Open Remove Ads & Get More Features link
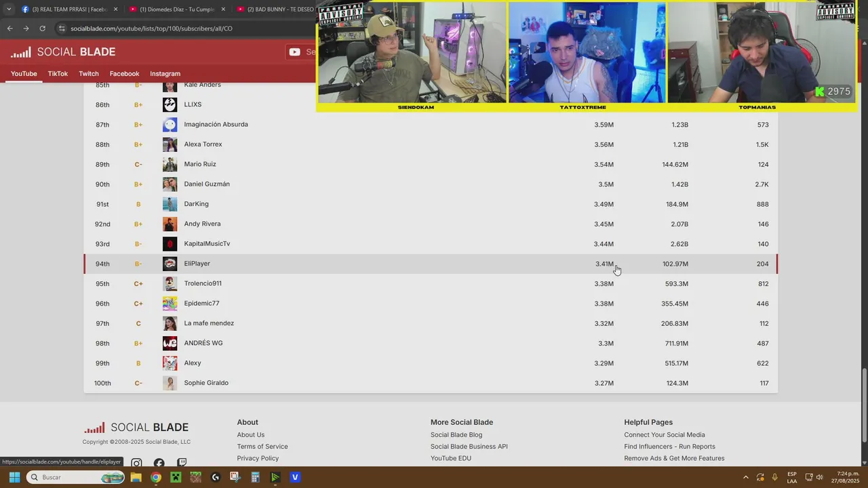The width and height of the screenshot is (868, 488). tap(674, 458)
